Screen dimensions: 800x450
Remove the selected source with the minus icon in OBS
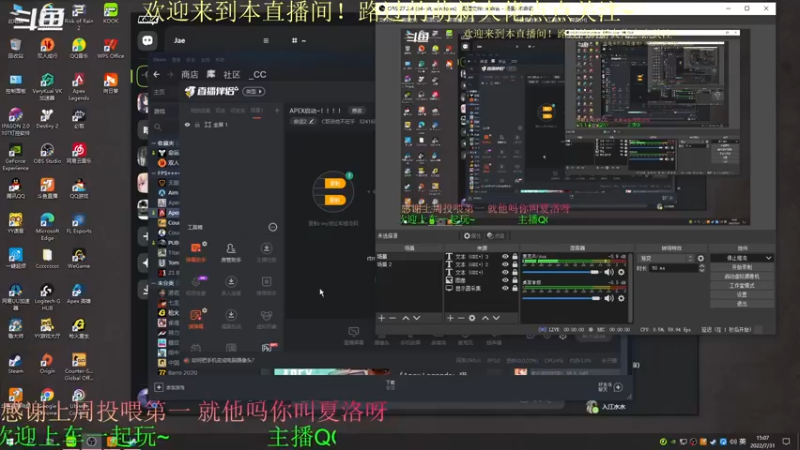tap(461, 318)
